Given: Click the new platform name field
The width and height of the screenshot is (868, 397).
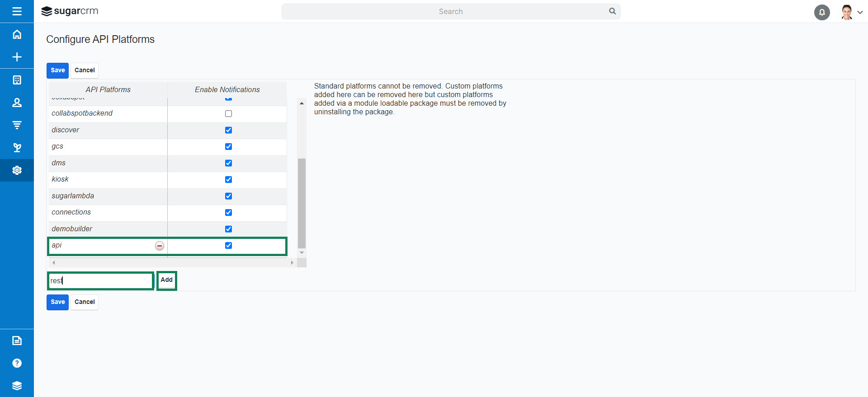Looking at the screenshot, I should tap(101, 281).
